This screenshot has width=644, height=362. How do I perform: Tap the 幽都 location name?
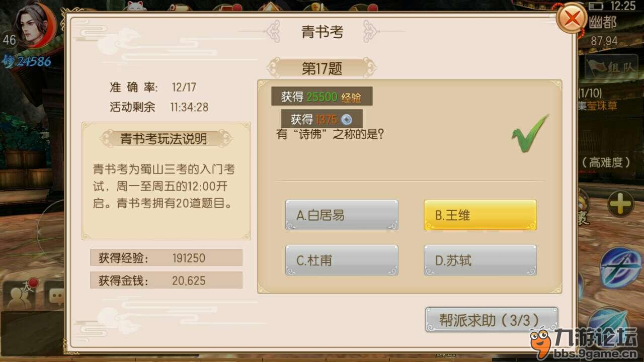click(603, 23)
